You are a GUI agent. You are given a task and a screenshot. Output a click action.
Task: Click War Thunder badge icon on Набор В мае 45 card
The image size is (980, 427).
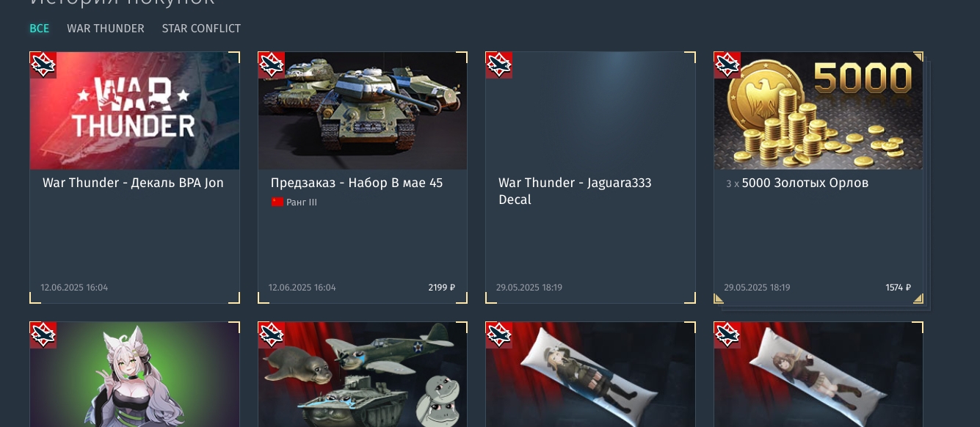271,65
